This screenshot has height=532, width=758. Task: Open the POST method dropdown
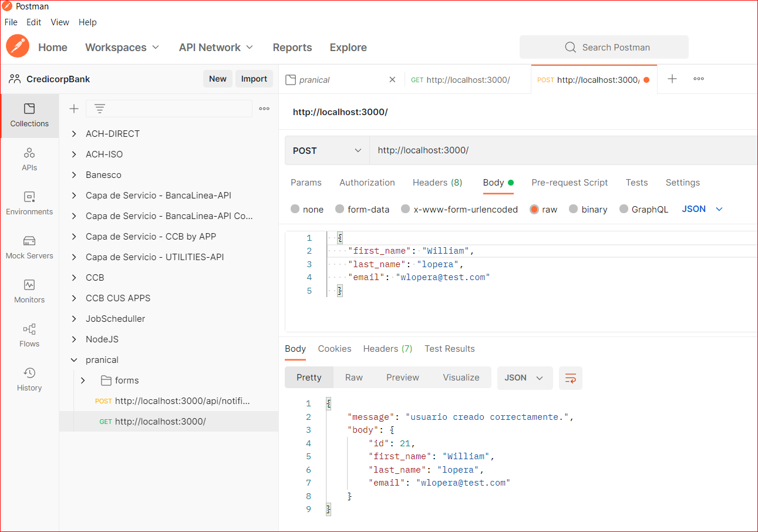327,150
